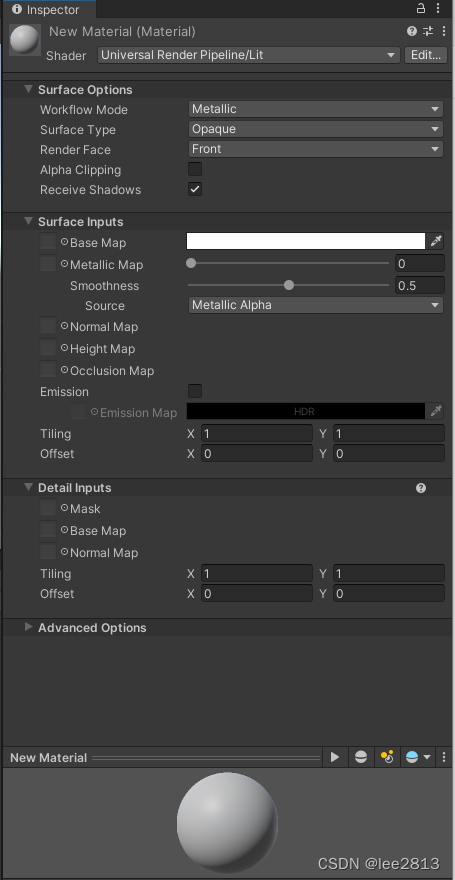455x880 pixels.
Task: Select the Inspector tab
Action: tap(49, 10)
